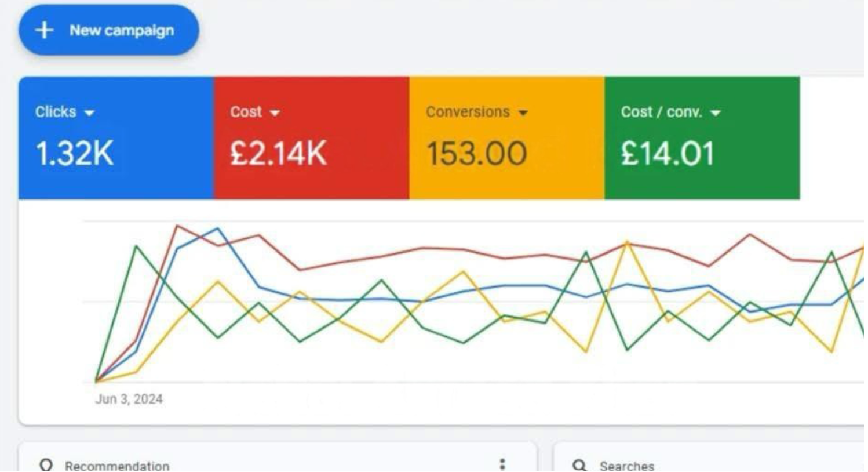Expand the Clicks metric dropdown arrow

pyautogui.click(x=89, y=112)
